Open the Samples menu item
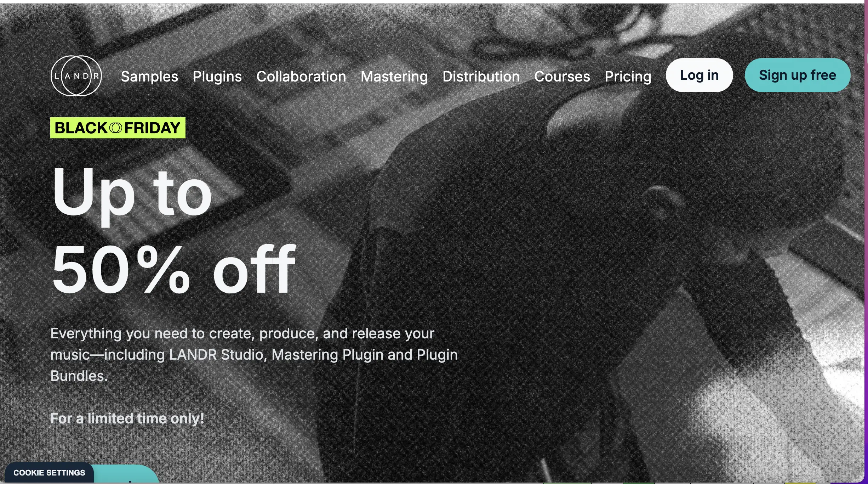868x484 pixels. (149, 76)
